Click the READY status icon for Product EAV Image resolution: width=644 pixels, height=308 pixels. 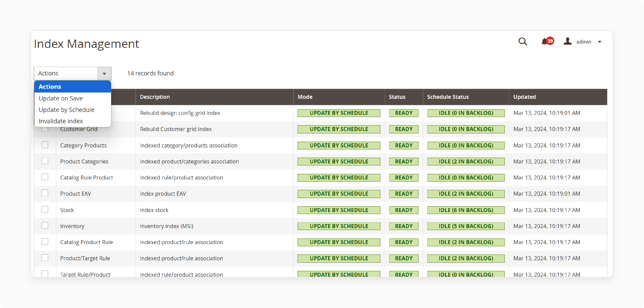point(404,193)
